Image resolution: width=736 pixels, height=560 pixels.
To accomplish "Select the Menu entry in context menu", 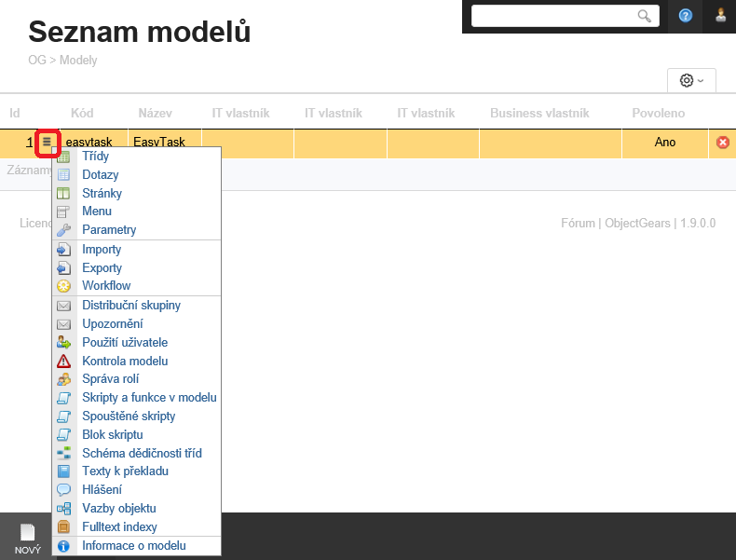I will point(97,212).
